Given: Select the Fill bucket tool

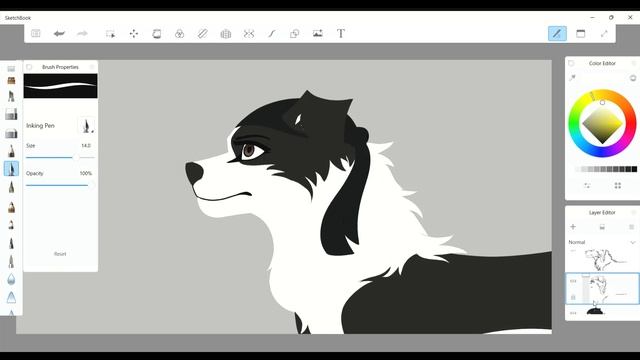Looking at the screenshot, I should [x=157, y=34].
